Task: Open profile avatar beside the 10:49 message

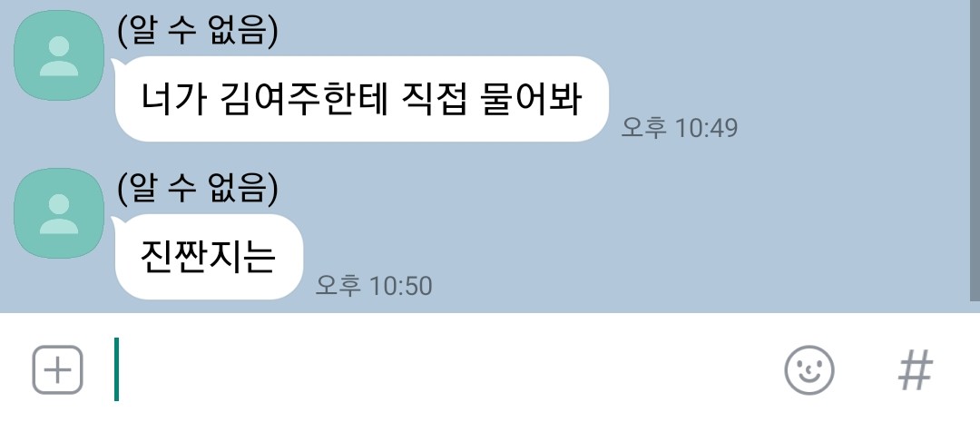Action: point(59,55)
